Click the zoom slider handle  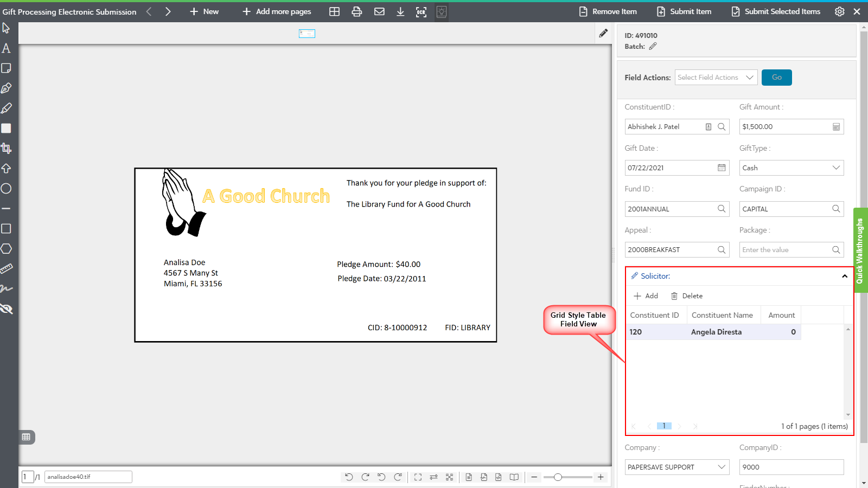click(558, 477)
